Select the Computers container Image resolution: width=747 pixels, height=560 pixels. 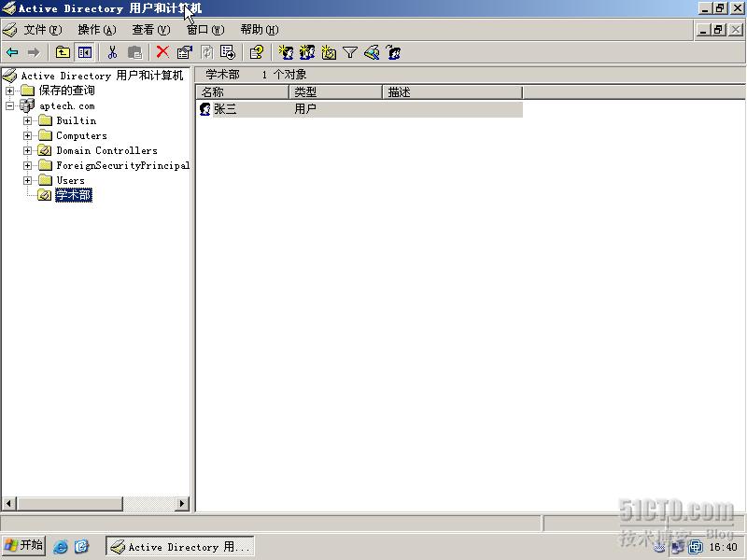click(x=81, y=135)
